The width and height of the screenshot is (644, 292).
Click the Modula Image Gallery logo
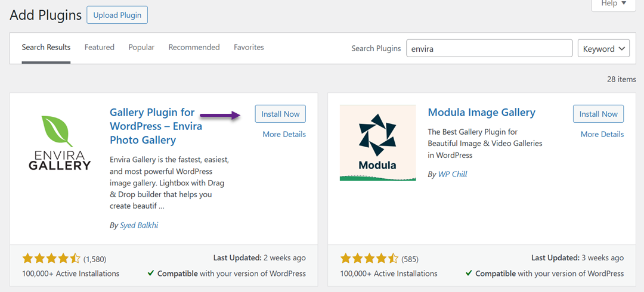377,142
